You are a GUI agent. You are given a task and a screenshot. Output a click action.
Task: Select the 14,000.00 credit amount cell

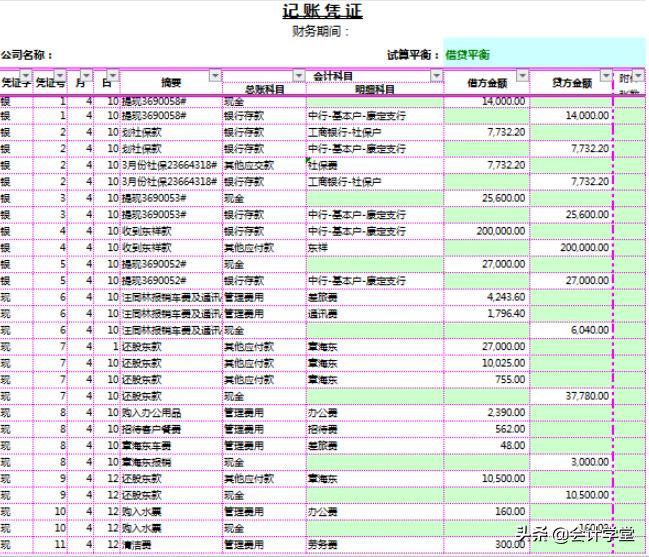tap(572, 115)
